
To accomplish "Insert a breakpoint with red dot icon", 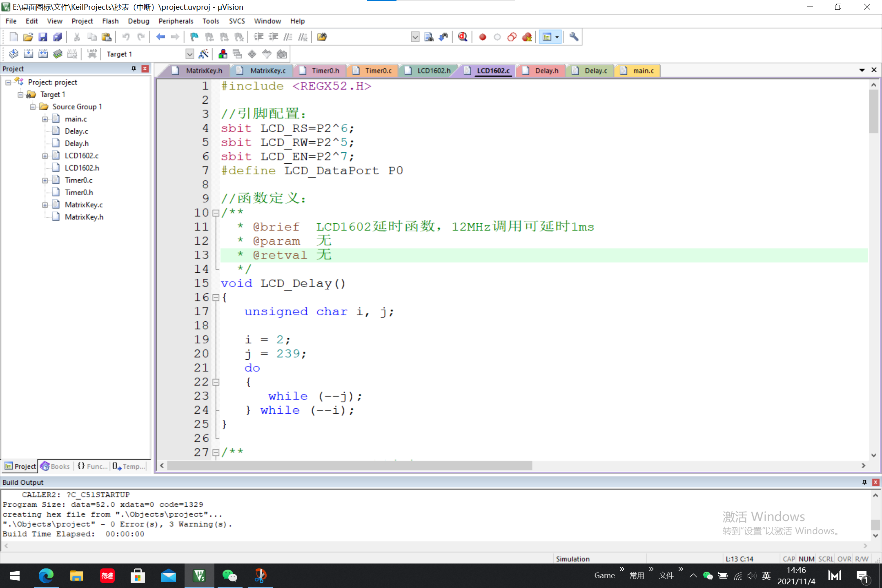I will click(482, 37).
